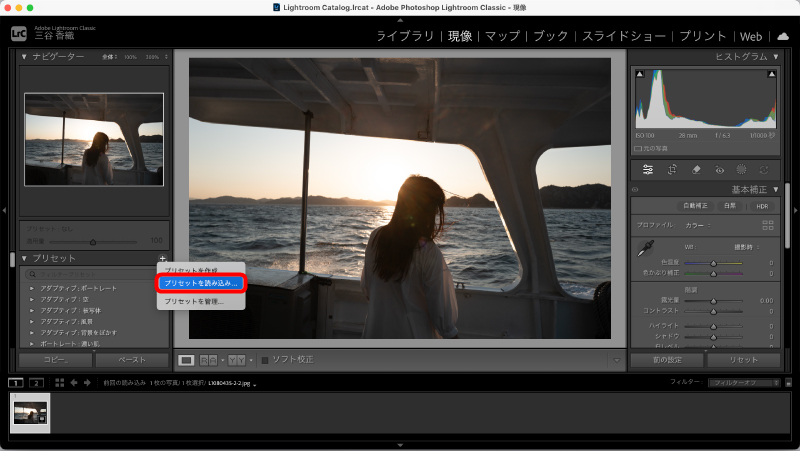The height and width of the screenshot is (451, 800).
Task: Collapse the ヒストグラム panel
Action: coord(775,57)
